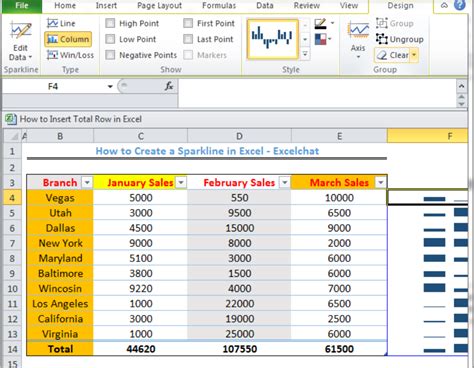The image size is (474, 368).
Task: Switch to the Formulas tab
Action: click(x=219, y=5)
